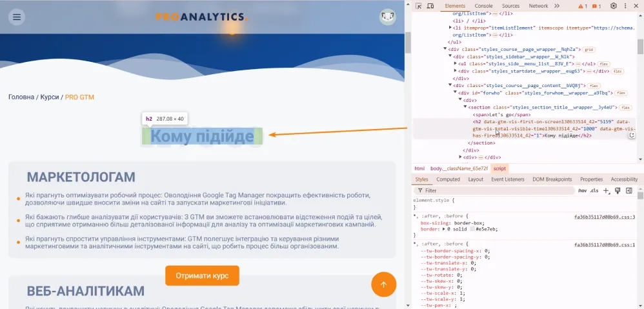Viewport: 644px width, 309px height.
Task: Expand the styles_startdate__wrapper div node
Action: (455, 71)
